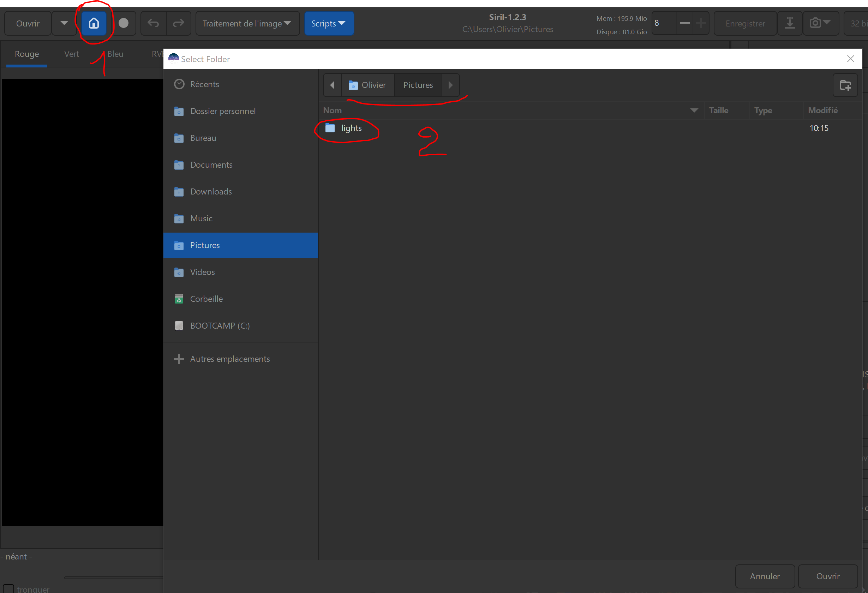
Task: Switch to the Bleu channel tab
Action: 115,54
